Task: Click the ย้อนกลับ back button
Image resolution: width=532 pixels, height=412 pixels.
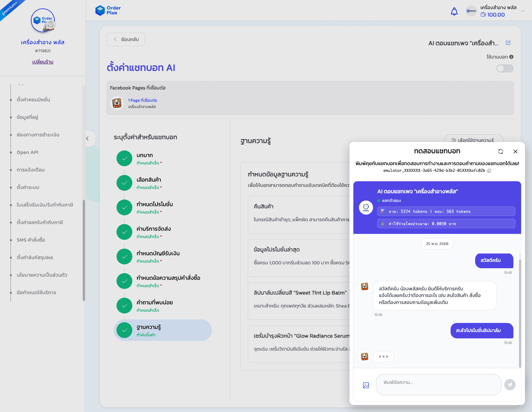Action: (125, 39)
